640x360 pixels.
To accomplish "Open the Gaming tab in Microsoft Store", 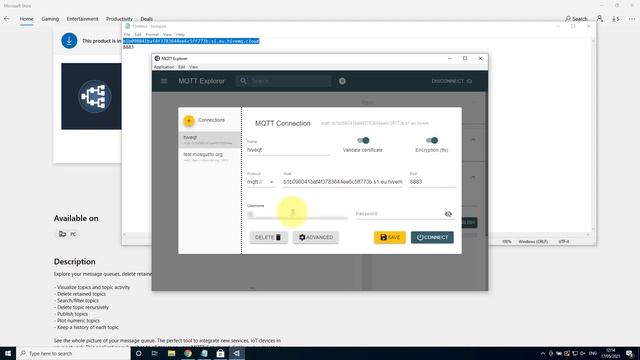I will (50, 19).
